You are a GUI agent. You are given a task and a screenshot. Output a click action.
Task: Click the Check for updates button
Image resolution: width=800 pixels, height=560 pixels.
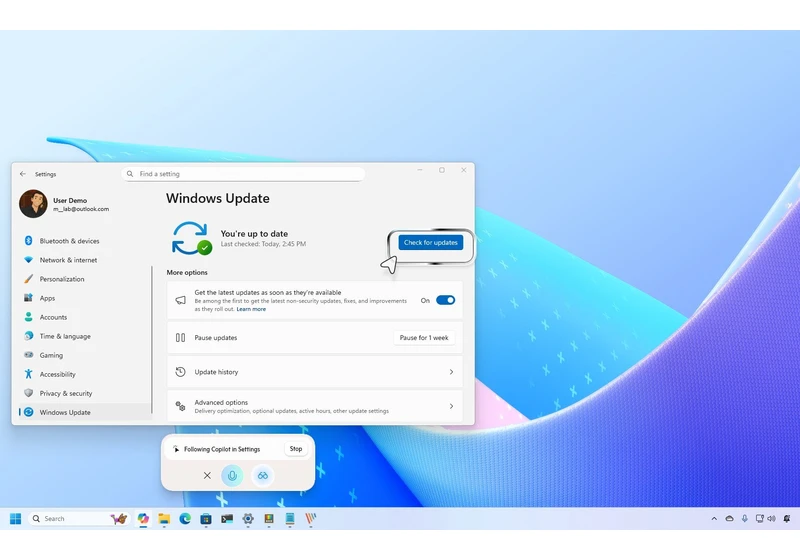[x=431, y=242]
